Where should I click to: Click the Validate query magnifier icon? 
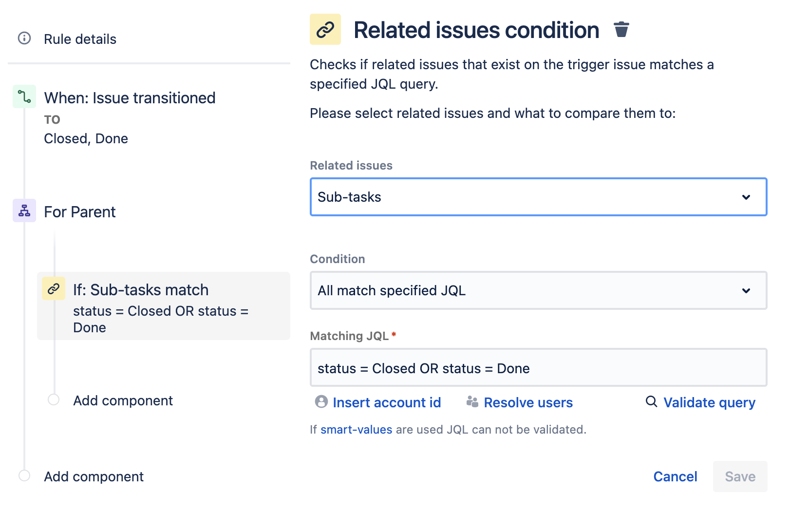pos(651,401)
